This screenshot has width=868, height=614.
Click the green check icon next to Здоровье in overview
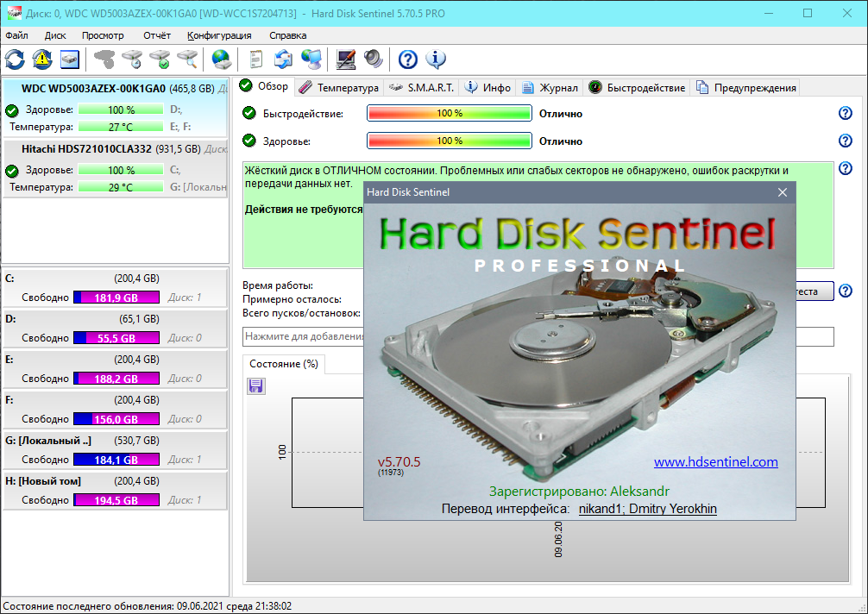point(249,141)
